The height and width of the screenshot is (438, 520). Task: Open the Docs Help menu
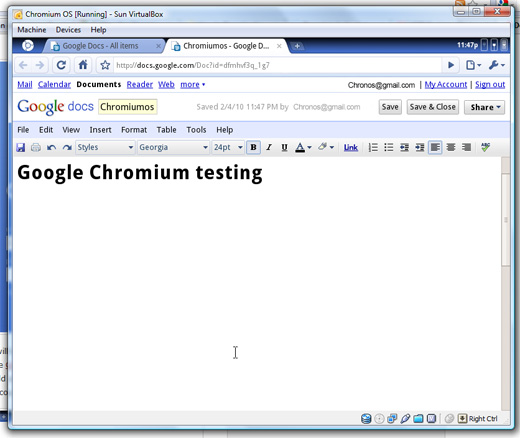224,130
